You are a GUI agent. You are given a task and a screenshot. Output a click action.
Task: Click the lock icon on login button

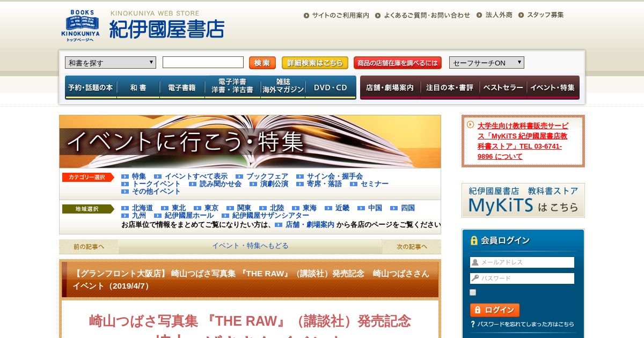[x=477, y=310]
